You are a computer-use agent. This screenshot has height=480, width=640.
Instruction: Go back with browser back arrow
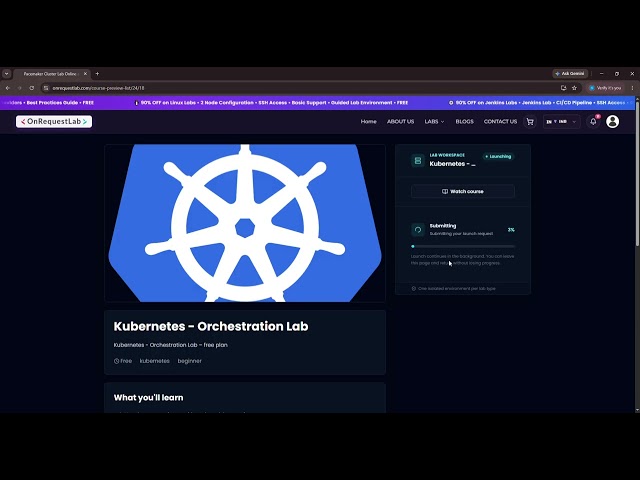tap(7, 88)
